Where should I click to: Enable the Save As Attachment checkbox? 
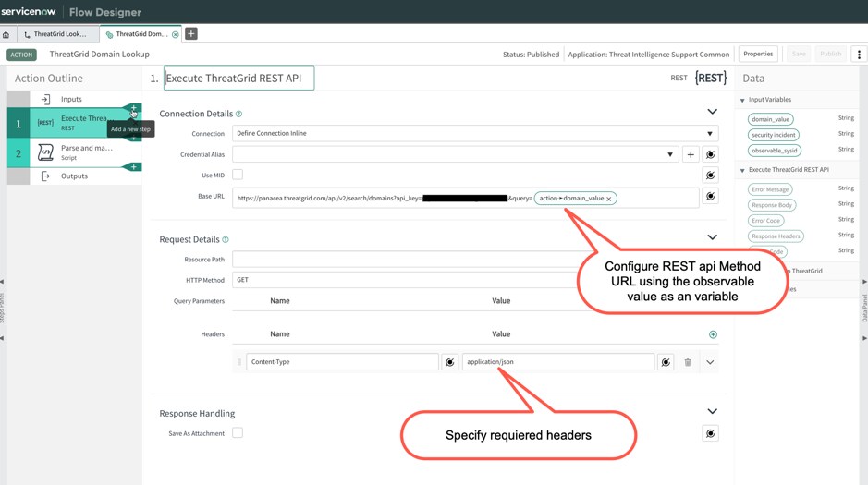click(238, 433)
